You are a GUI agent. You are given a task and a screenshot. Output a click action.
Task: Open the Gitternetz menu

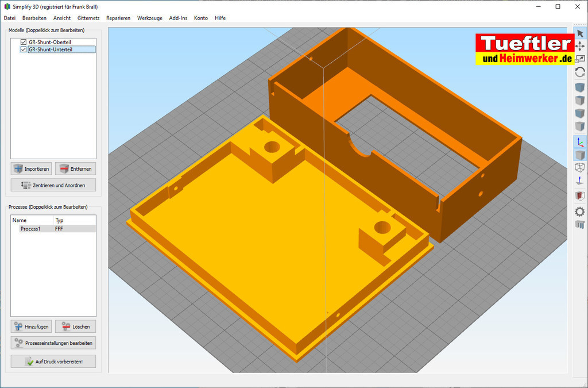point(88,18)
